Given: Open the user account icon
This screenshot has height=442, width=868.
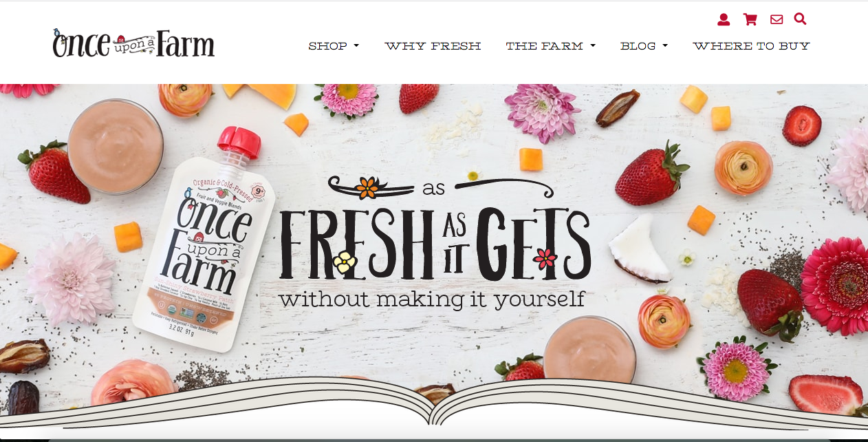Looking at the screenshot, I should (x=723, y=19).
